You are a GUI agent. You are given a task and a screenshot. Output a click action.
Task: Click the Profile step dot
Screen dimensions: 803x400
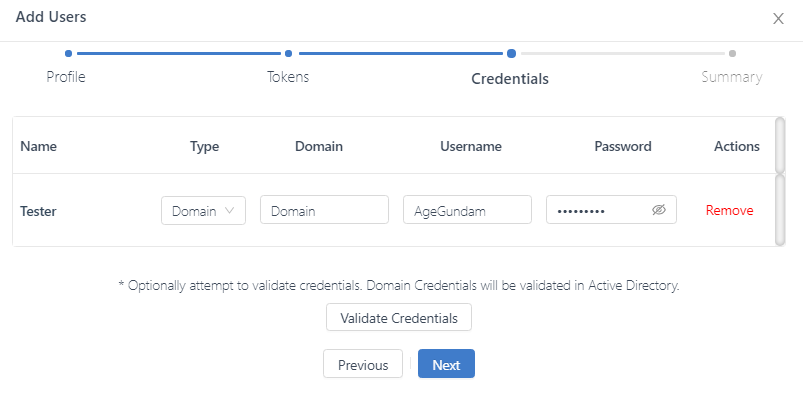(x=68, y=54)
